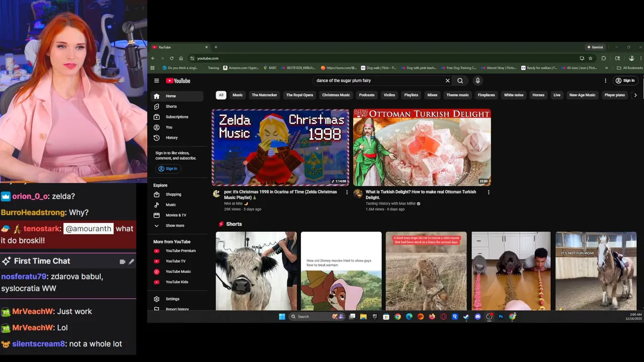Click the Sign in button in the header
Image resolution: width=644 pixels, height=362 pixels.
(625, 80)
